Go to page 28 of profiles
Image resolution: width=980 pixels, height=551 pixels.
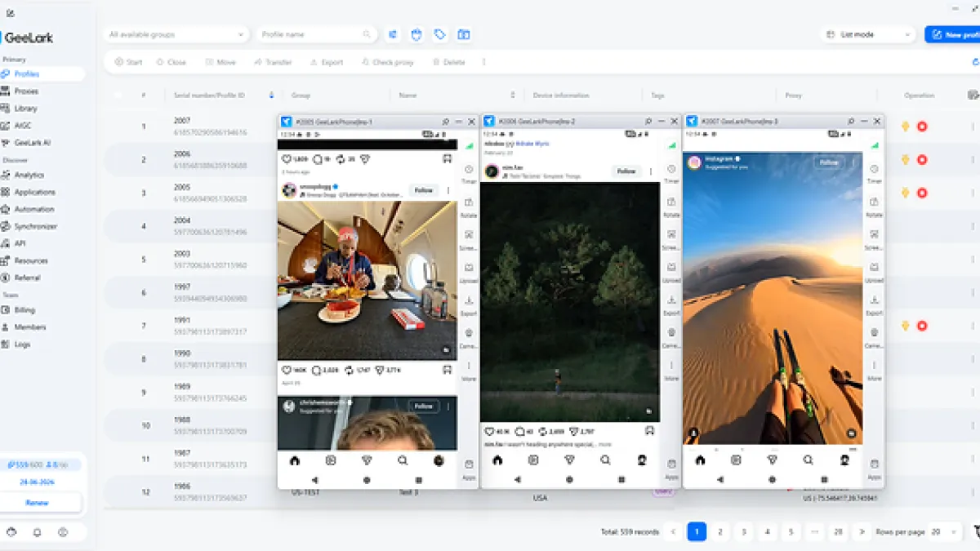pos(837,532)
